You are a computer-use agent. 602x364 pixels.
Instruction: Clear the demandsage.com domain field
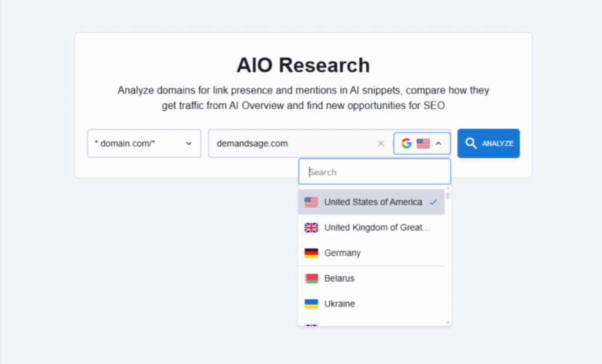(381, 143)
